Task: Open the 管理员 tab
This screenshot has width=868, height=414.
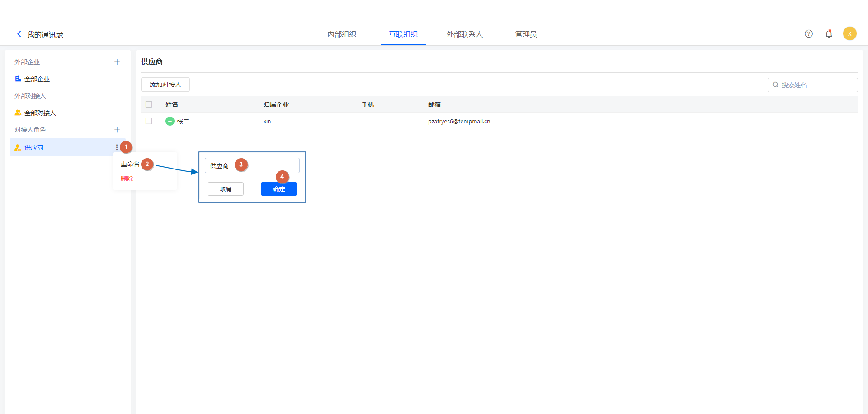Action: (526, 34)
